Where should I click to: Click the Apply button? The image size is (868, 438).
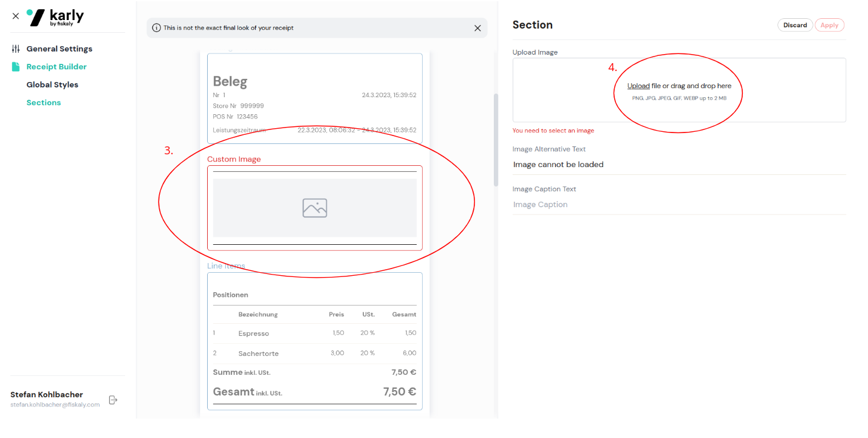point(829,25)
